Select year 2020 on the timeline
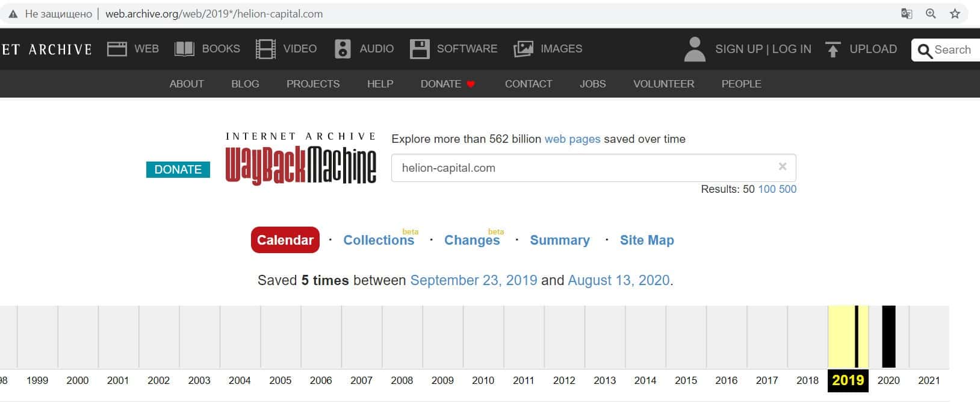The width and height of the screenshot is (980, 402). click(889, 380)
